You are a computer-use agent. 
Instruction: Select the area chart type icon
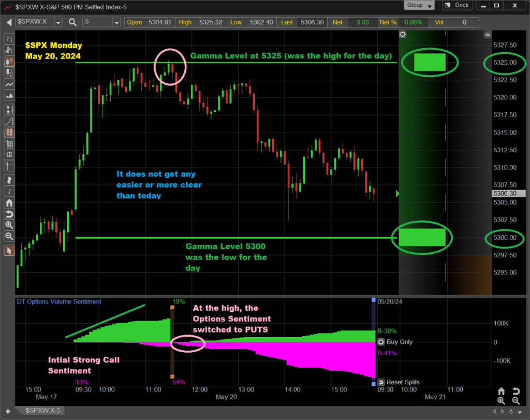(x=9, y=96)
